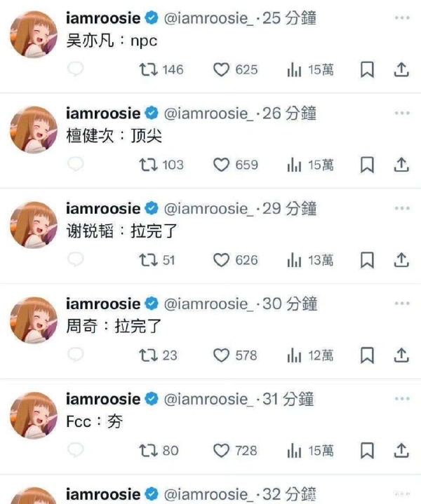This screenshot has width=421, height=504.
Task: Open the 31 分鐘 timestamp link
Action: [x=288, y=399]
